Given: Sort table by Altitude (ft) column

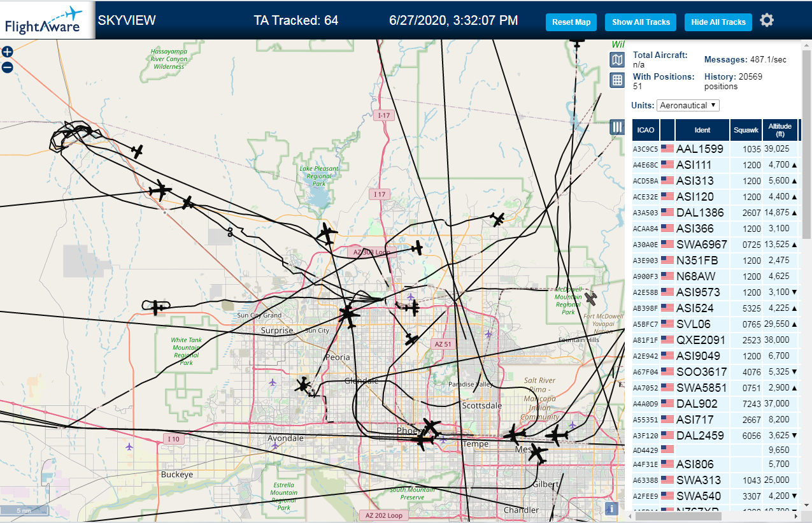Looking at the screenshot, I should pyautogui.click(x=780, y=130).
